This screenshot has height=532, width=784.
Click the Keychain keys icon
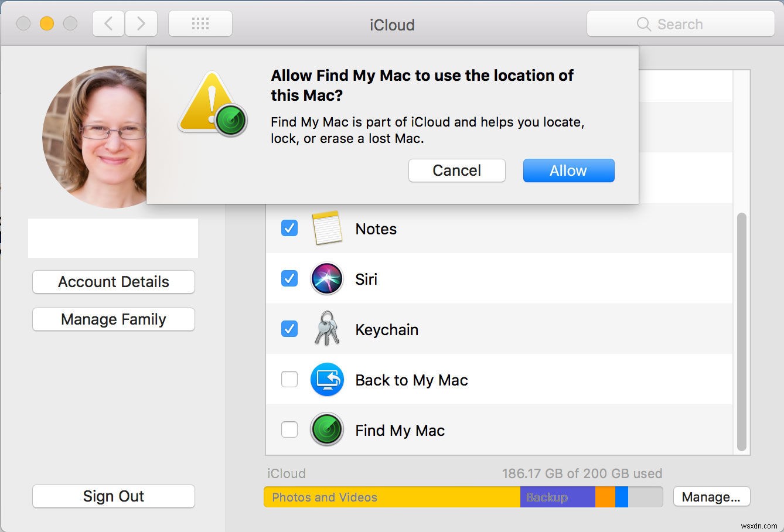pos(326,329)
